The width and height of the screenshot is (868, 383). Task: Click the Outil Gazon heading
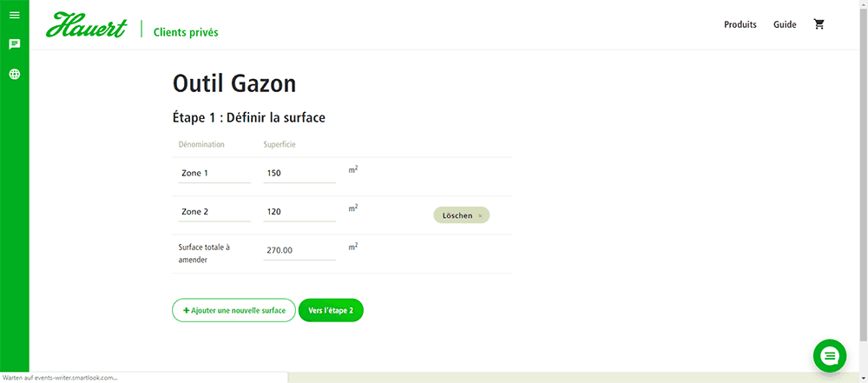tap(234, 83)
